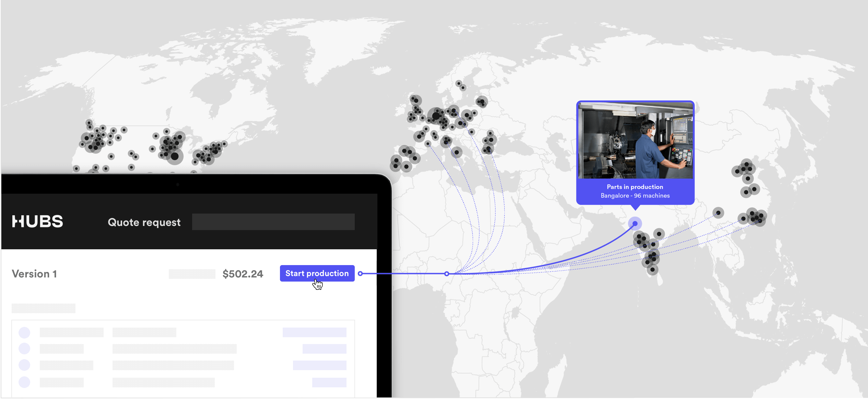Click the Bangalore - 96 machines caption
868x399 pixels.
[635, 196]
